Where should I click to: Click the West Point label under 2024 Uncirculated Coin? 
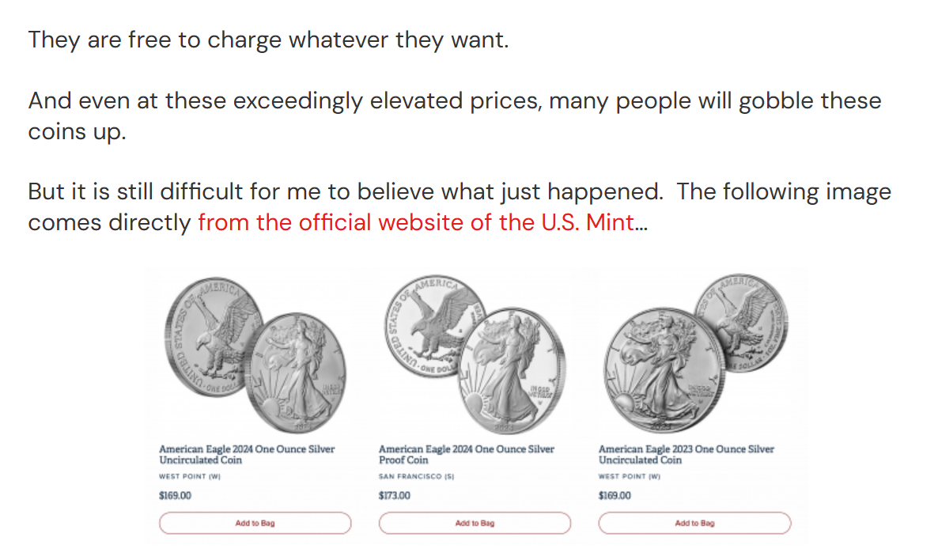point(189,476)
